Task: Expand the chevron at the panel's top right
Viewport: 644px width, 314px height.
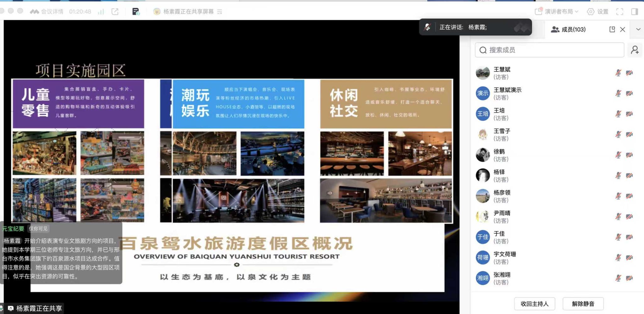Action: coord(638,29)
